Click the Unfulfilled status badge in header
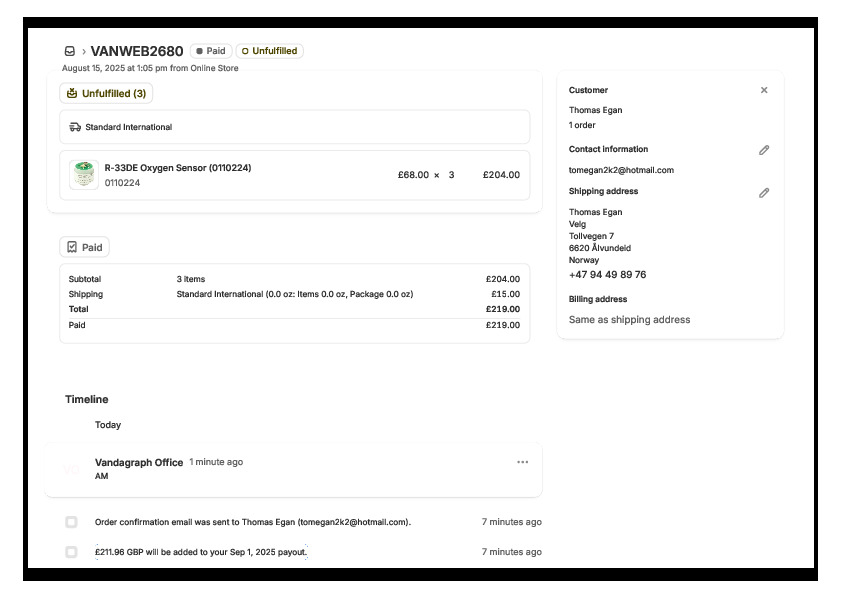 pyautogui.click(x=270, y=51)
